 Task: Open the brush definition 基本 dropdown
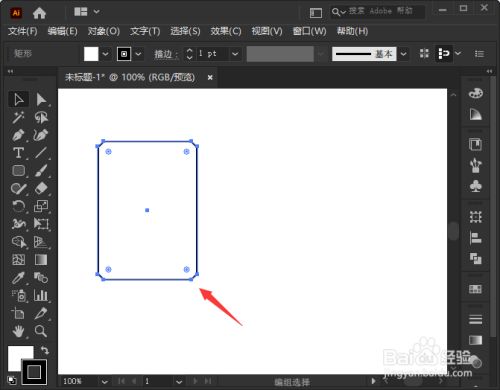(x=403, y=54)
